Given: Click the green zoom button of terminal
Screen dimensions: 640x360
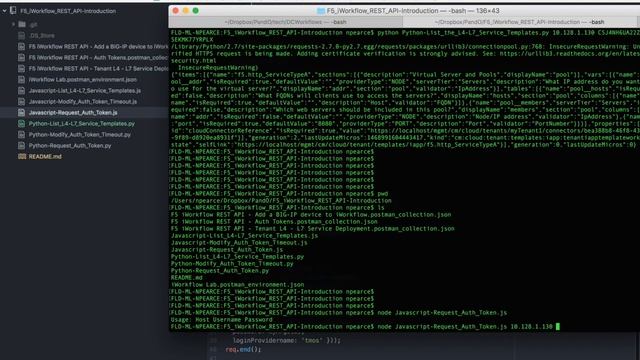Looking at the screenshot, I should tap(196, 11).
